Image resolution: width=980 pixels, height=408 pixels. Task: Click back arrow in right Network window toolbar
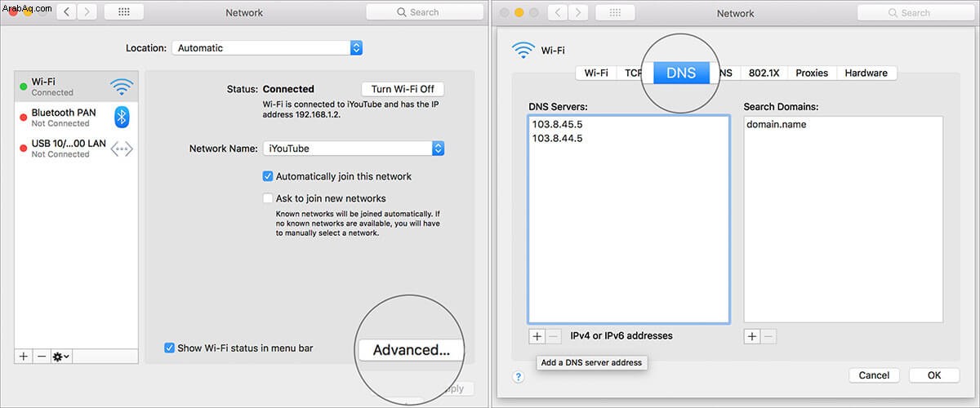559,12
